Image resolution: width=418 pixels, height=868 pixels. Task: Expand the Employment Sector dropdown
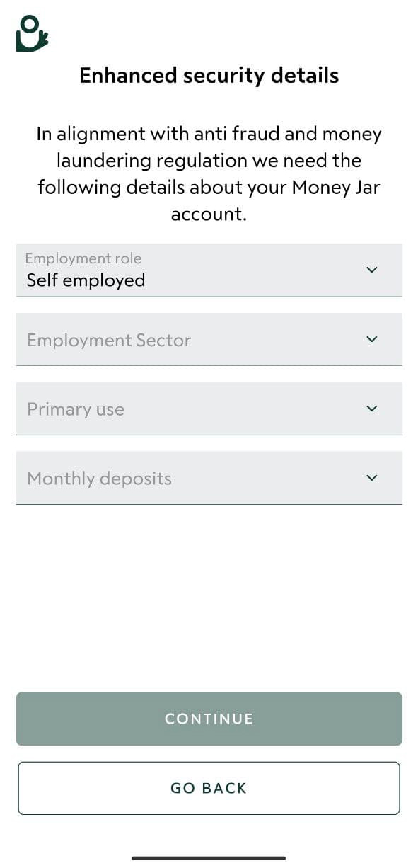(209, 339)
